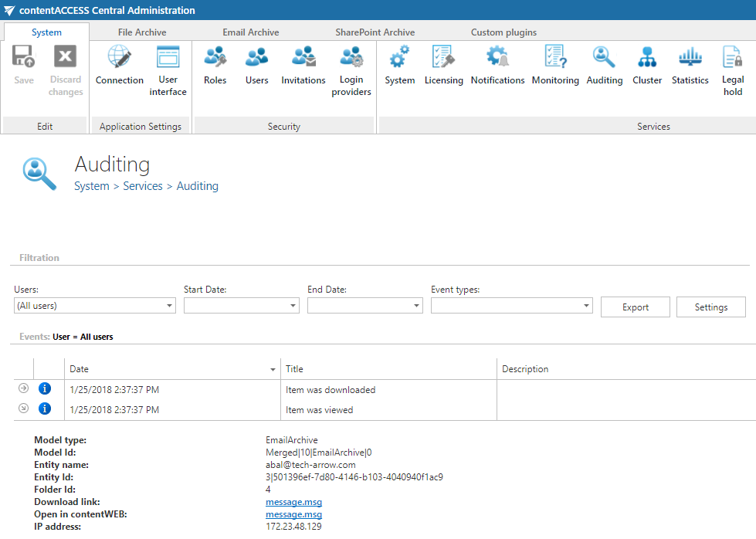Select the Login providers icon

click(351, 71)
